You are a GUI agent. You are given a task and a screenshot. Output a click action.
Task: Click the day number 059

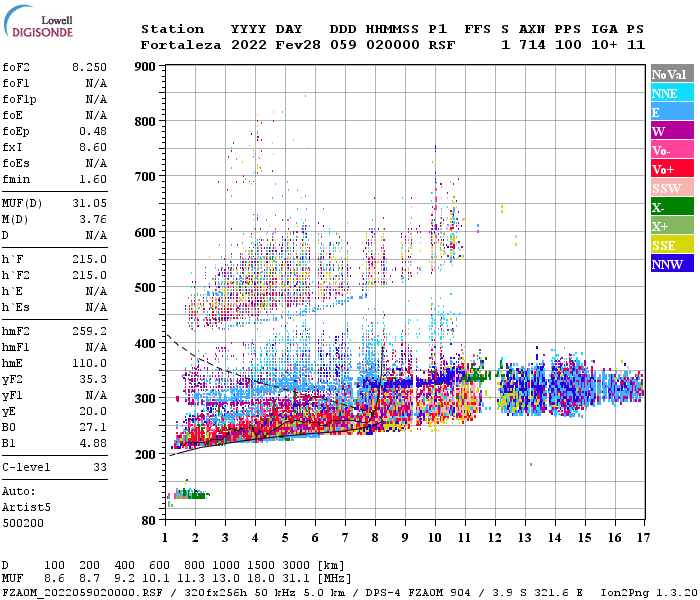pos(343,45)
